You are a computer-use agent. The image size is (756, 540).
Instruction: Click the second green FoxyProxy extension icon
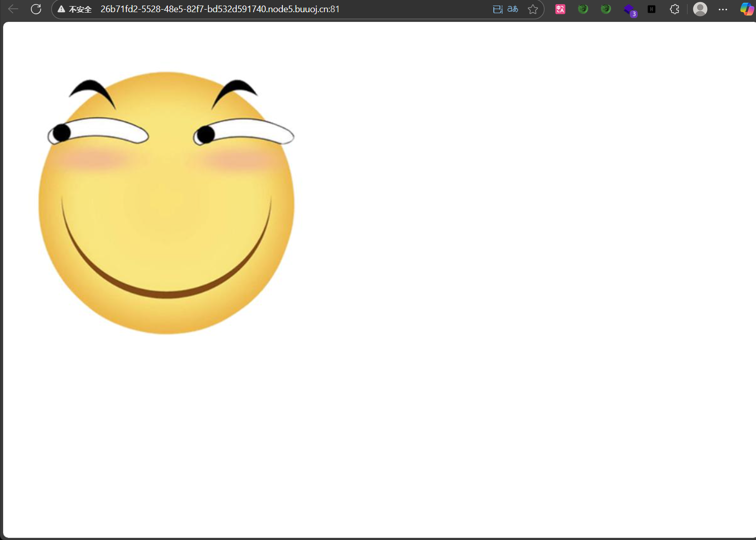(x=605, y=9)
